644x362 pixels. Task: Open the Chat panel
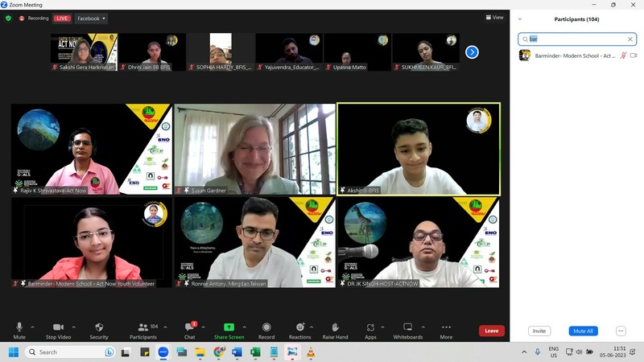pyautogui.click(x=190, y=328)
